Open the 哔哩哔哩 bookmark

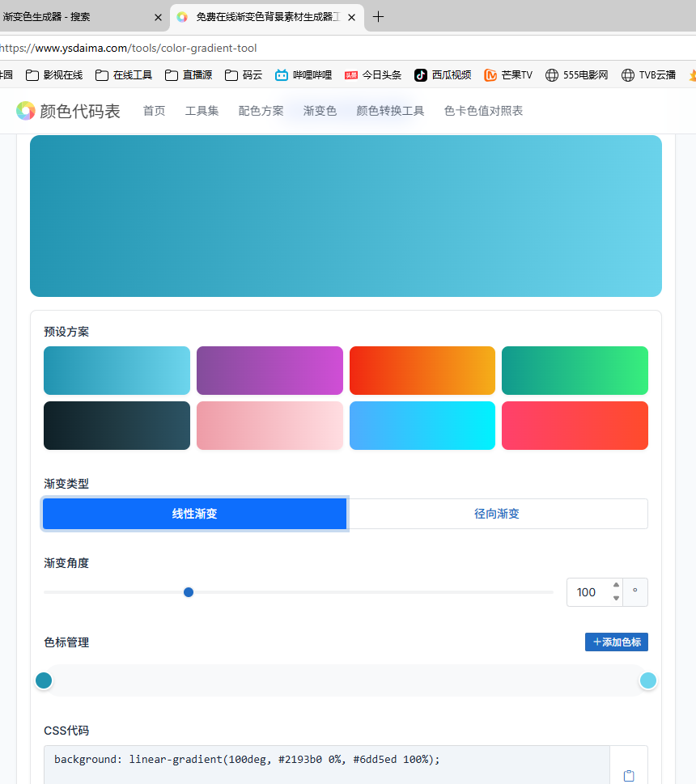pos(303,75)
